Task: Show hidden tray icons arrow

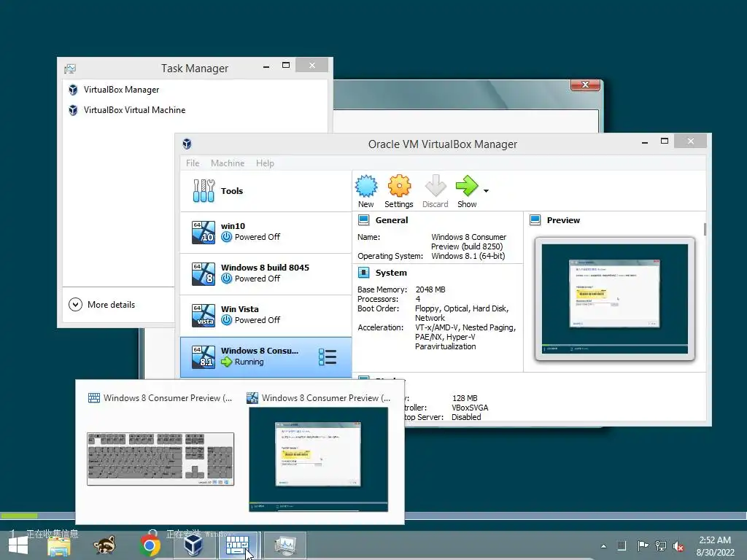Action: [x=603, y=546]
